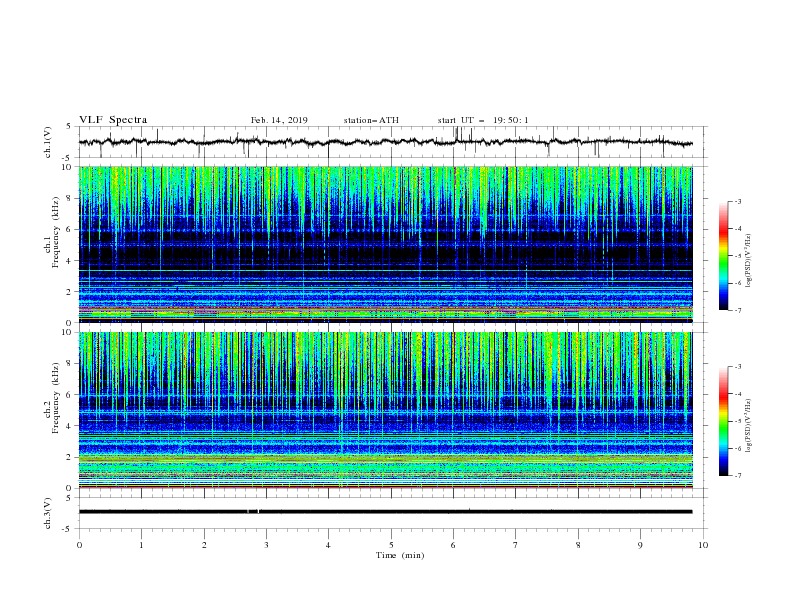Click the "start UT = 19:50:1" label
Image resolution: width=792 pixels, height=612 pixels.
[x=483, y=120]
